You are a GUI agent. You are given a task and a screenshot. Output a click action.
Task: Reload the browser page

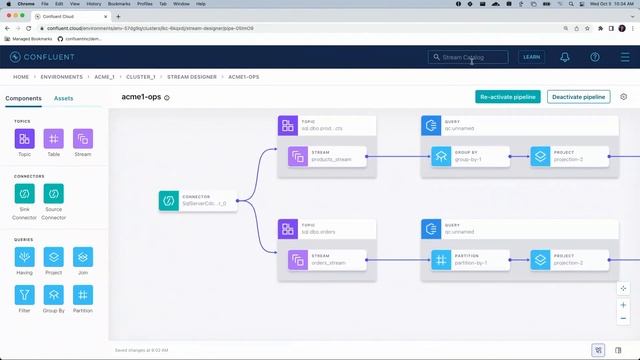click(29, 28)
